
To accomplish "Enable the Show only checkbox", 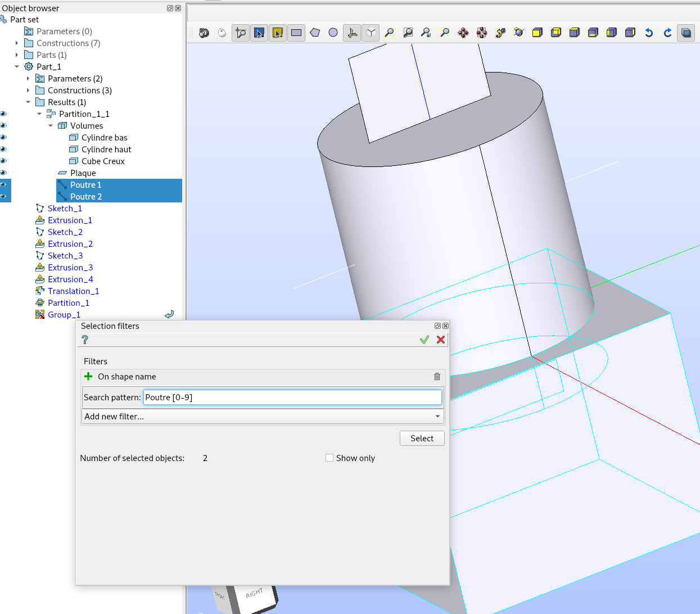I will (329, 458).
